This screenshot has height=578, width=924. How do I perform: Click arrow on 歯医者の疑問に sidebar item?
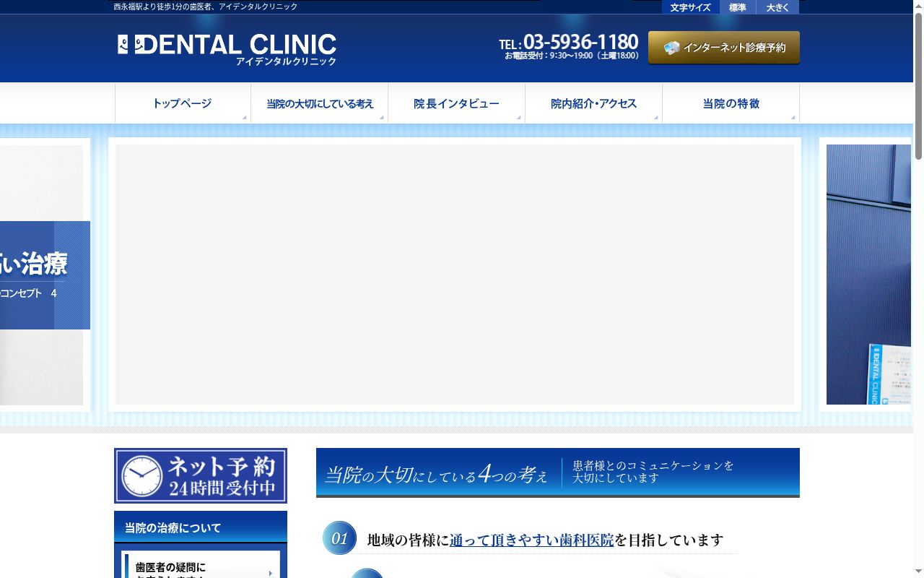tap(271, 573)
